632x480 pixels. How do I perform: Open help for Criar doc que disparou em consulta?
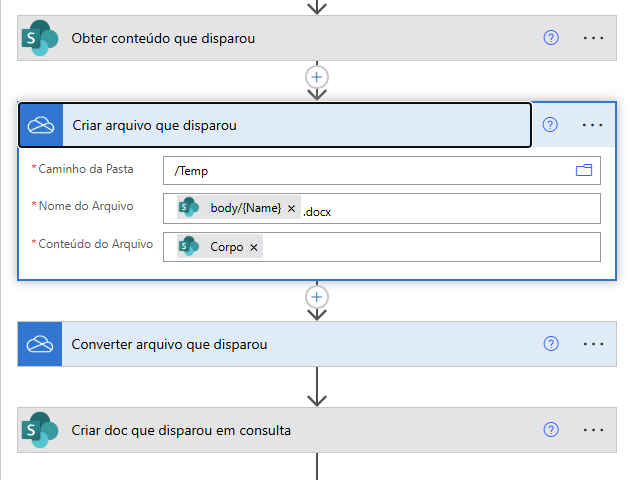tap(551, 430)
